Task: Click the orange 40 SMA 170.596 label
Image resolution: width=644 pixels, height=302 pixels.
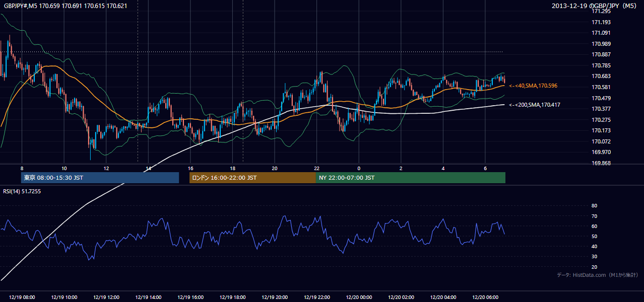Action: [x=533, y=86]
